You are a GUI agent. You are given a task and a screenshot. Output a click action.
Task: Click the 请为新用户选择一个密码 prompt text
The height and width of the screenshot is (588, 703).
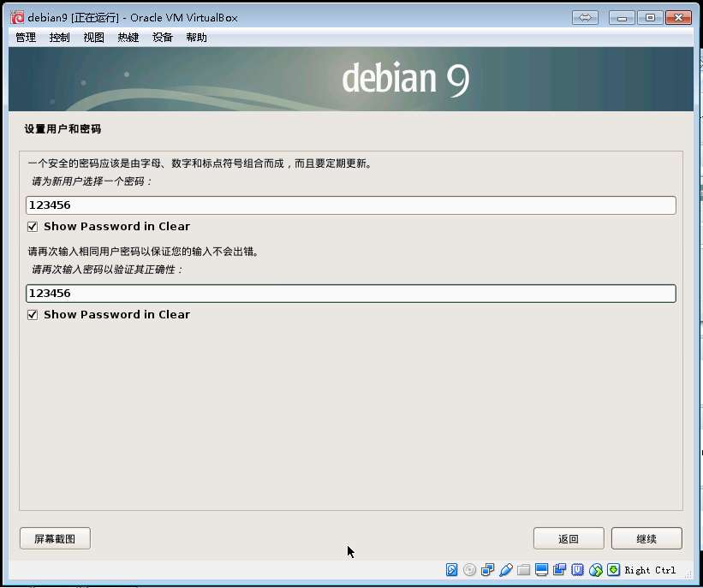click(x=92, y=181)
